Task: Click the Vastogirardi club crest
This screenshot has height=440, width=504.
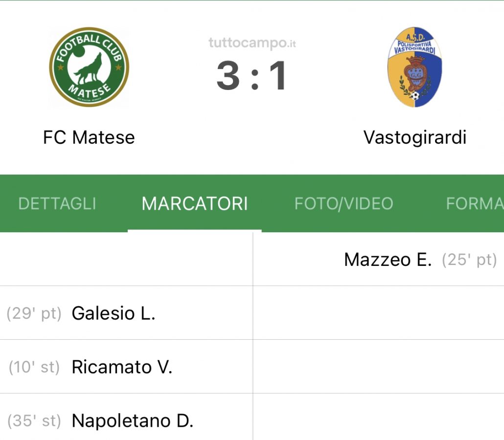Action: pyautogui.click(x=414, y=67)
